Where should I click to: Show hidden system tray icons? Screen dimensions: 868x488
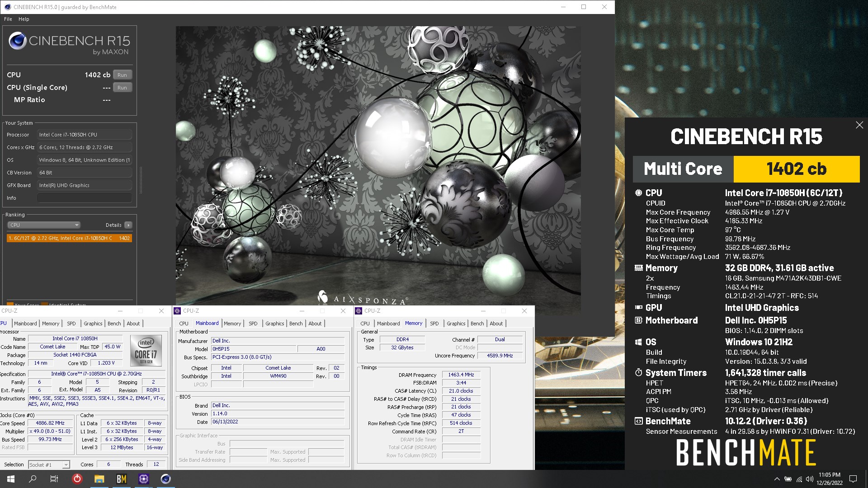pyautogui.click(x=777, y=479)
